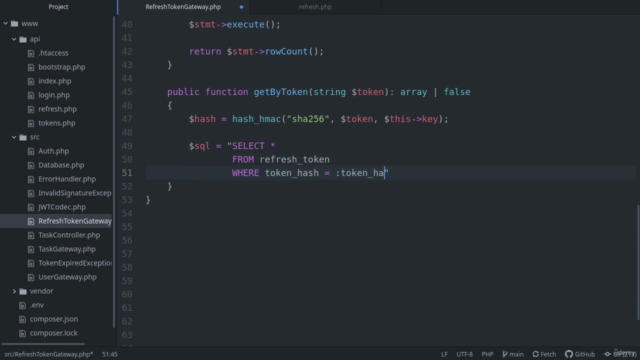
Task: Click file icon beside tokens.php
Action: click(x=31, y=123)
